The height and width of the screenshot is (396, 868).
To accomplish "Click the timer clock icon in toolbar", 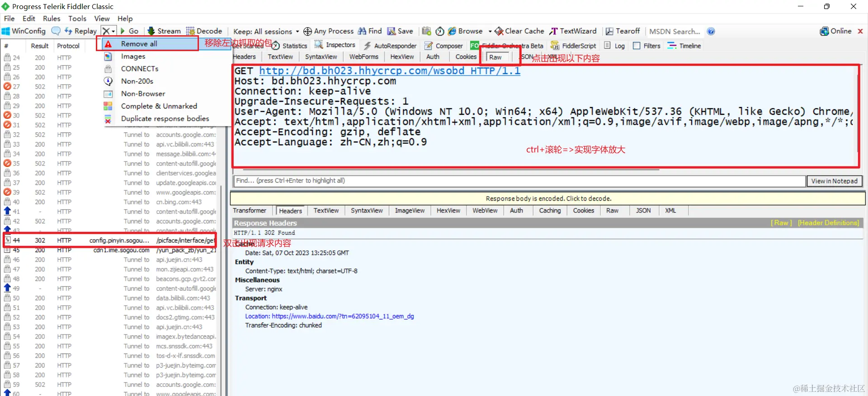I will [439, 31].
